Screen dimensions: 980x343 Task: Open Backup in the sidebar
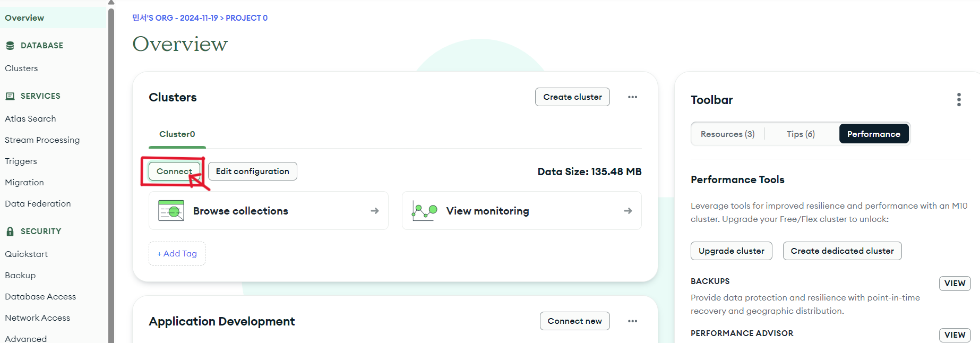pyautogui.click(x=20, y=276)
